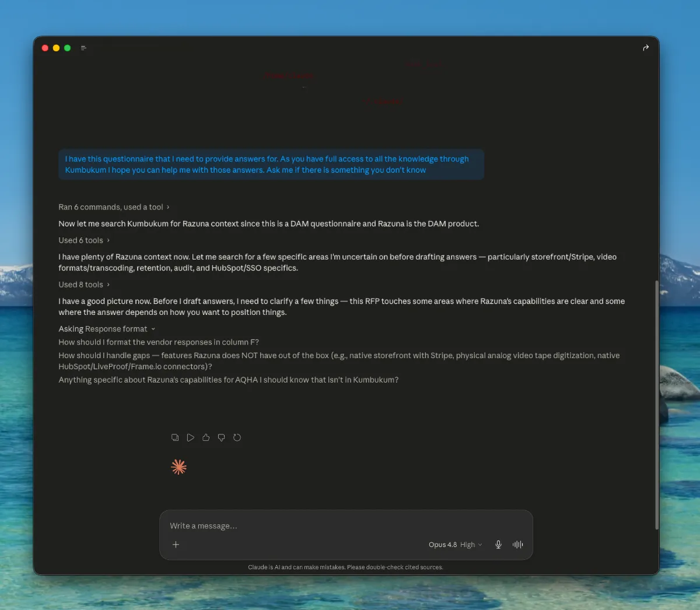This screenshot has width=700, height=610.
Task: Close the window with red button
Action: tap(45, 48)
